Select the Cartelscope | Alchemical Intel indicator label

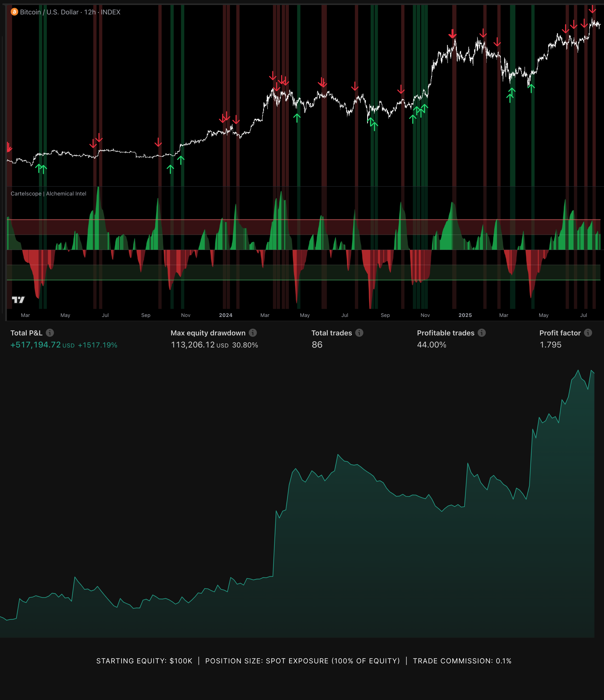(x=48, y=194)
